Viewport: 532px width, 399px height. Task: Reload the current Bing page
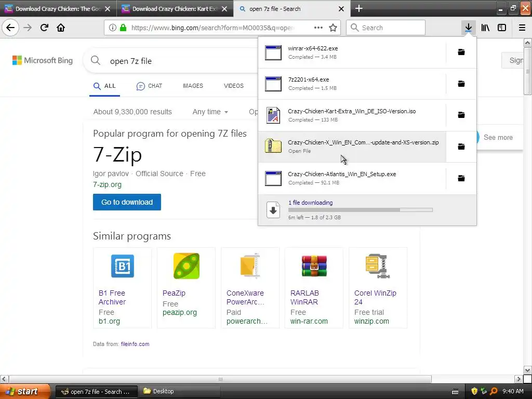click(44, 28)
